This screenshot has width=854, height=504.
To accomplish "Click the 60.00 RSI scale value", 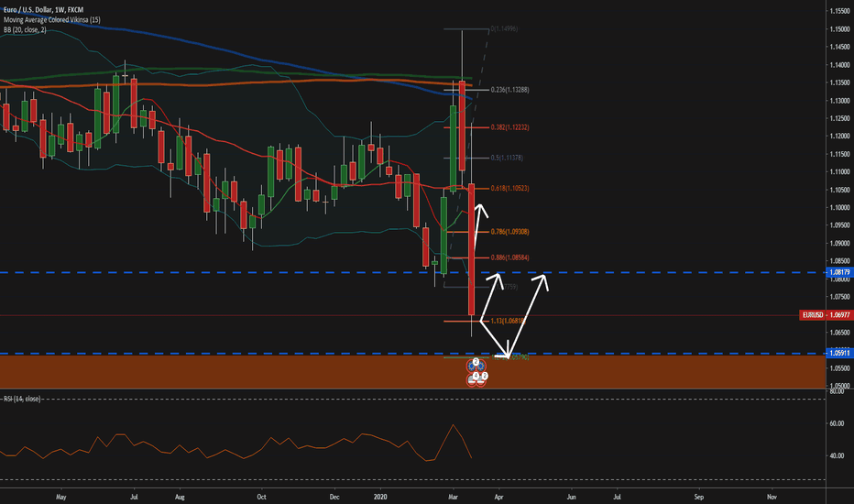I will click(x=838, y=423).
